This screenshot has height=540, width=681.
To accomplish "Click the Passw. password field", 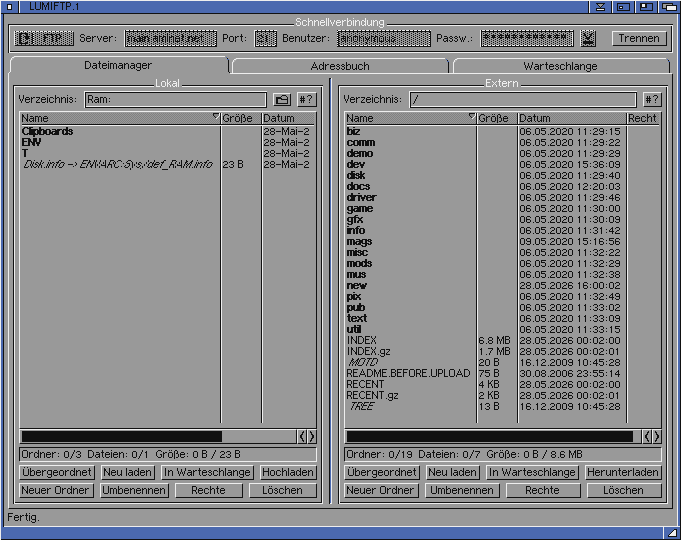I will tap(527, 38).
